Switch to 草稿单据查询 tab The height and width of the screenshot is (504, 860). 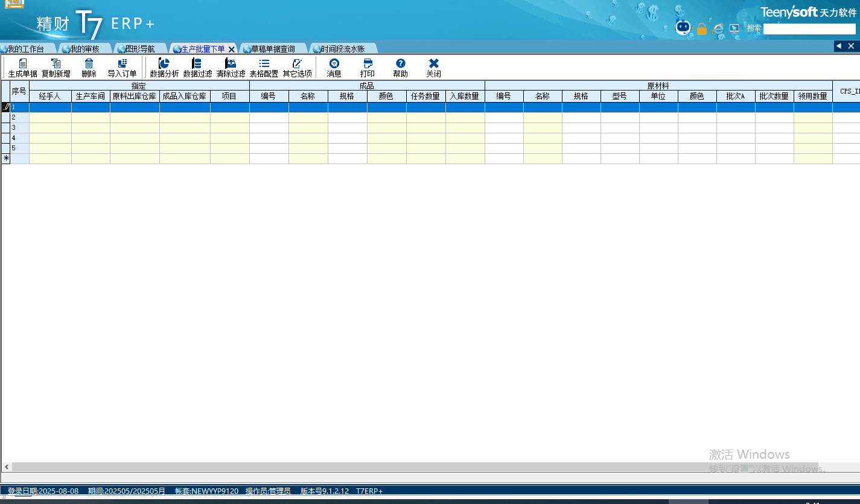[273, 49]
